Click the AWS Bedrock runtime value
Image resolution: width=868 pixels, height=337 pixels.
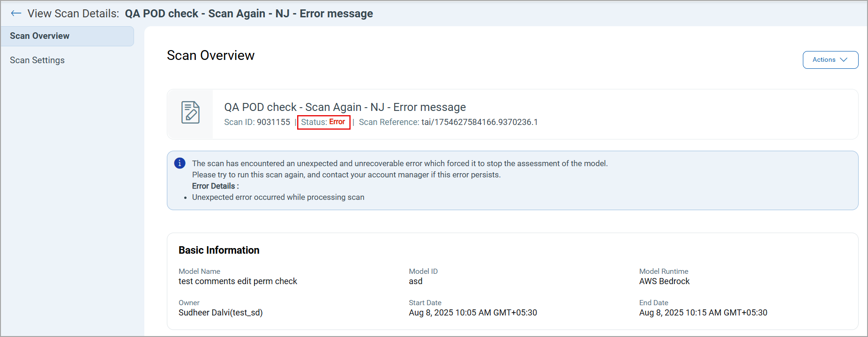[x=664, y=281]
